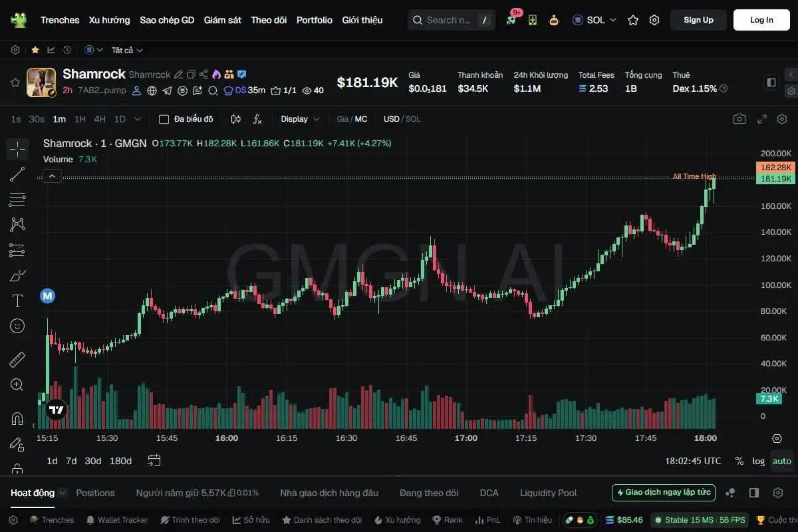Screen dimensions: 798x532
Task: Click the Sign Up button
Action: coord(698,20)
